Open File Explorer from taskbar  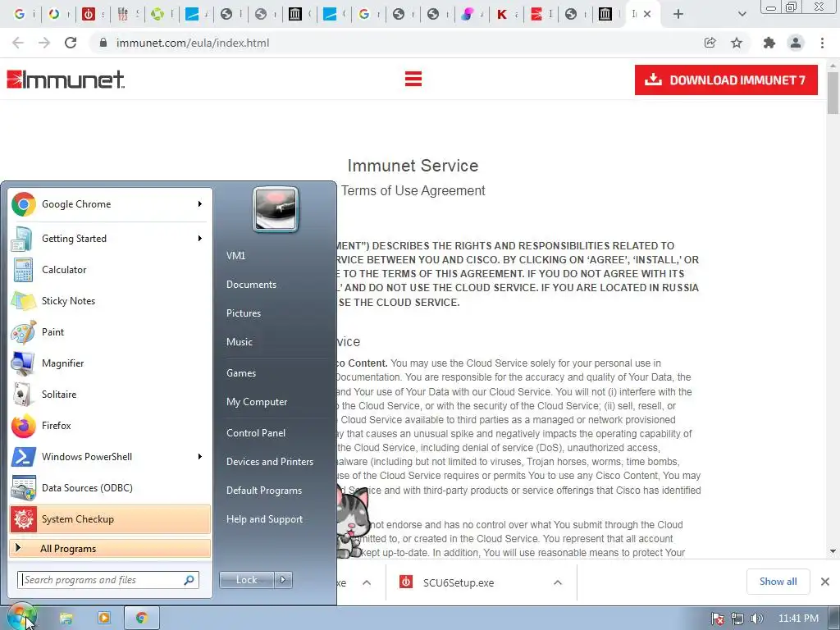[66, 619]
